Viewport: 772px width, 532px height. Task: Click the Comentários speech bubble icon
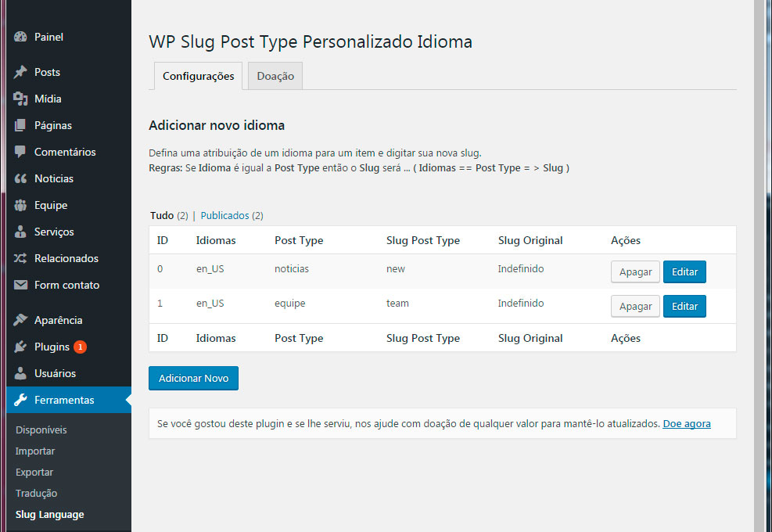[x=20, y=152]
